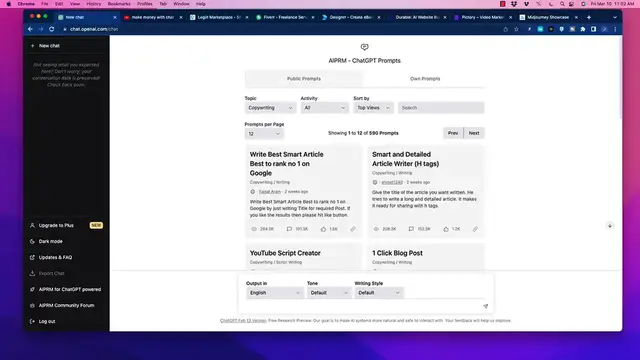640x360 pixels.
Task: Click the prompt Search input field
Action: [441, 108]
